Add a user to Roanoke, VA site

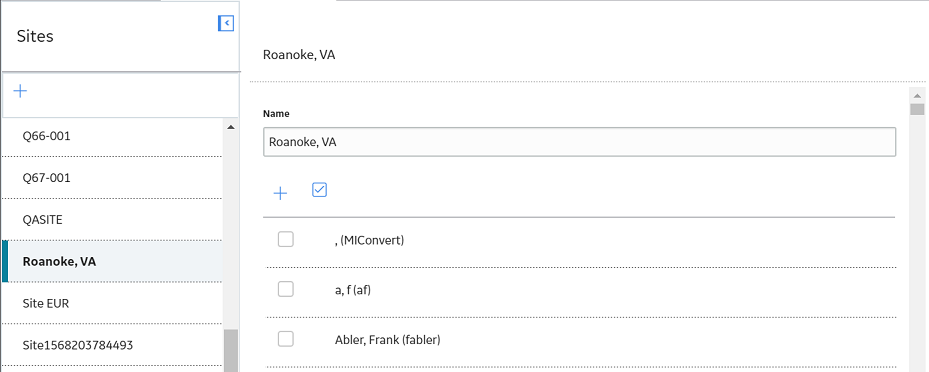pyautogui.click(x=280, y=193)
